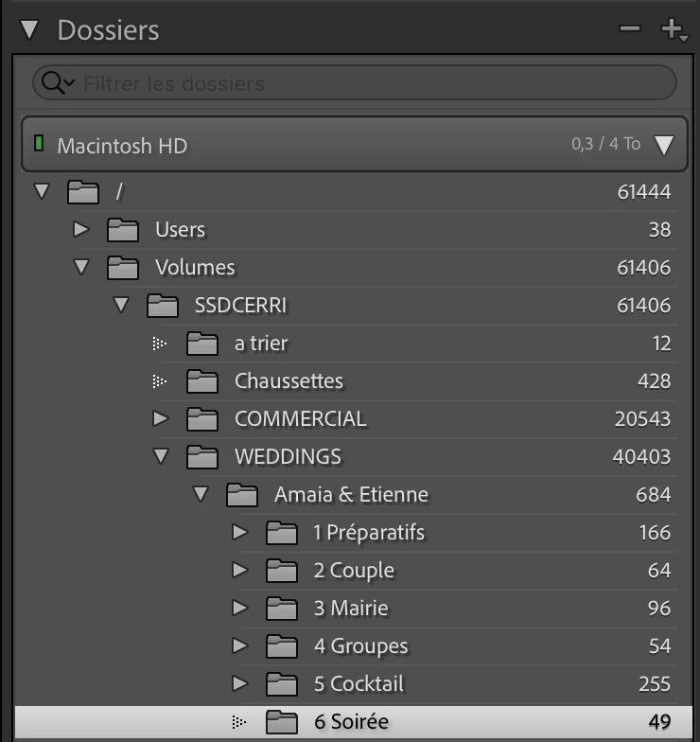Click the 40403 count for WEDDINGS
The width and height of the screenshot is (700, 742).
click(x=641, y=456)
